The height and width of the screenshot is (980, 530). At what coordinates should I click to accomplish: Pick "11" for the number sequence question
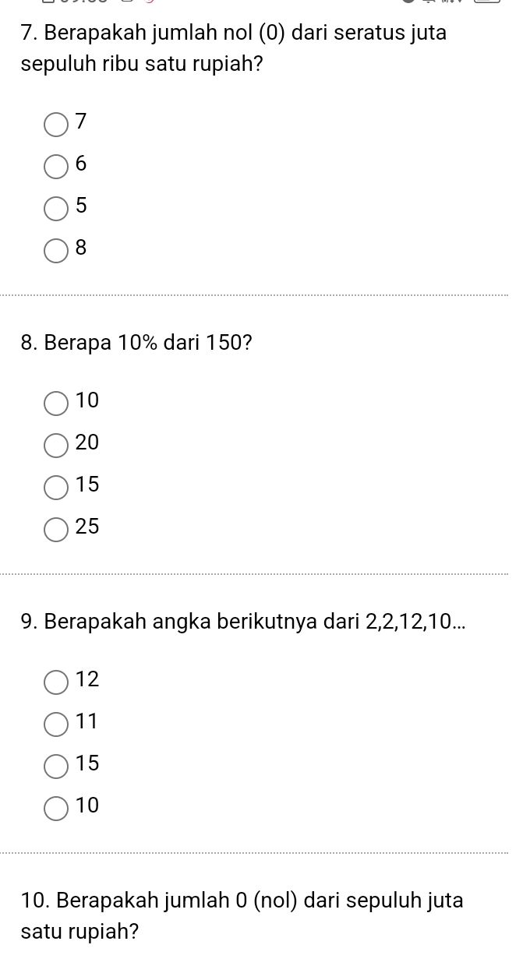55,724
